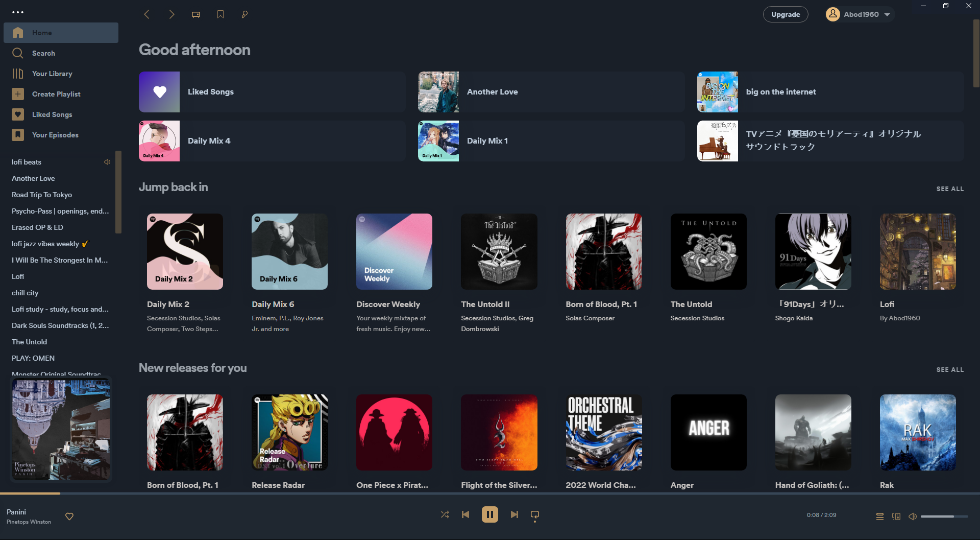The image size is (980, 540).
Task: Adjust the volume slider
Action: (x=944, y=516)
